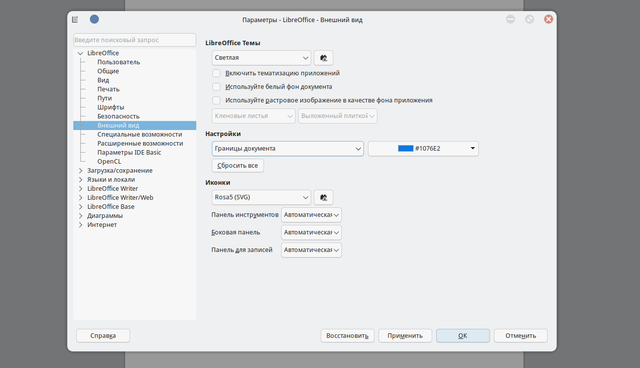The image size is (640, 368).
Task: Click the extensions icon next to the theme dropdown
Action: pos(323,58)
